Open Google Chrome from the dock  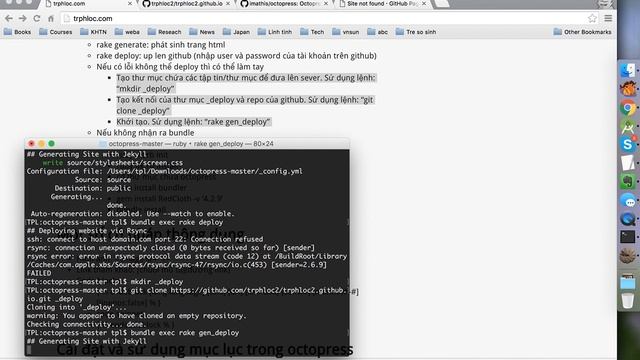[x=628, y=107]
